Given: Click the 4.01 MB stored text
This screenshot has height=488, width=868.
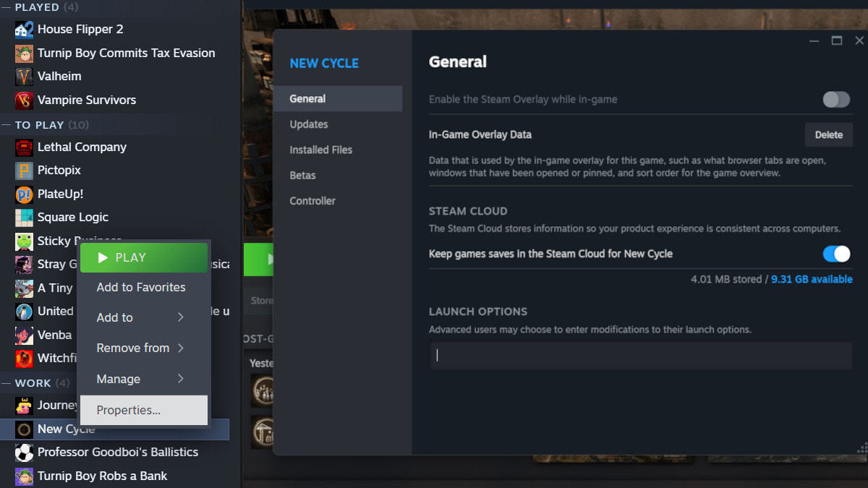Looking at the screenshot, I should tap(726, 279).
